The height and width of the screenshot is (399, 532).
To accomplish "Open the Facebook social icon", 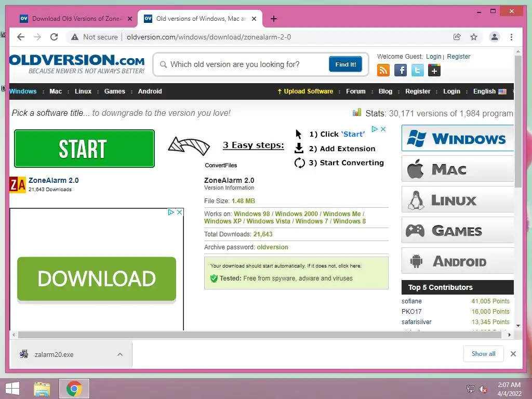I will [x=401, y=70].
